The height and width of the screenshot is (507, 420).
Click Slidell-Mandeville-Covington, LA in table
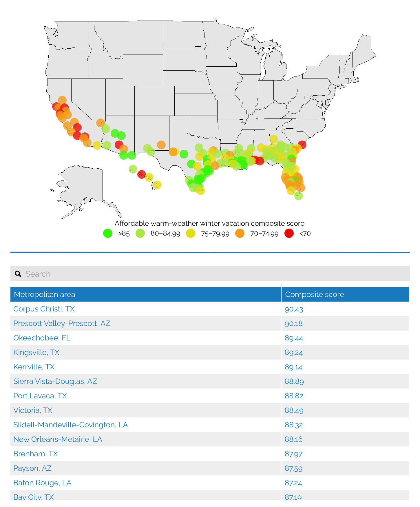pos(70,425)
